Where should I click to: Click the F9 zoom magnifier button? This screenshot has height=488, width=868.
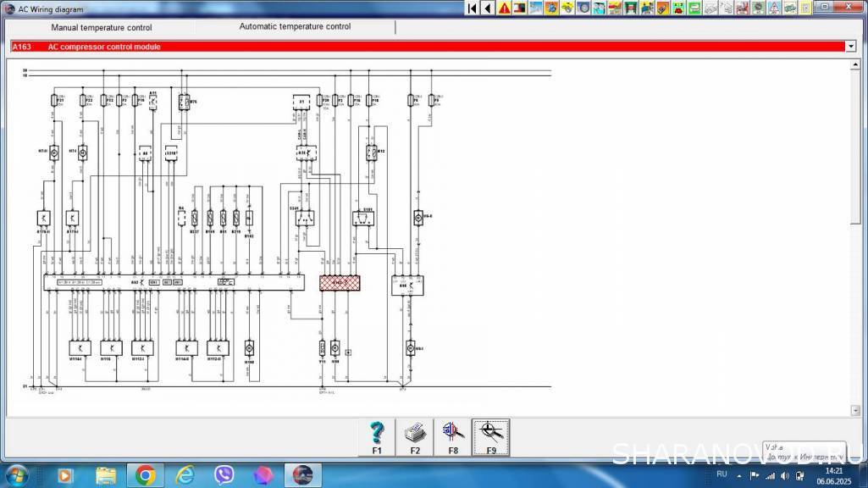pyautogui.click(x=491, y=437)
